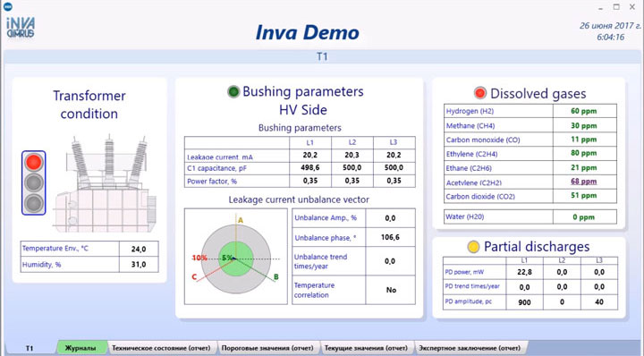Screen dimensions: 644x356
Task: Click the transformer illustration image
Action: pyautogui.click(x=106, y=184)
